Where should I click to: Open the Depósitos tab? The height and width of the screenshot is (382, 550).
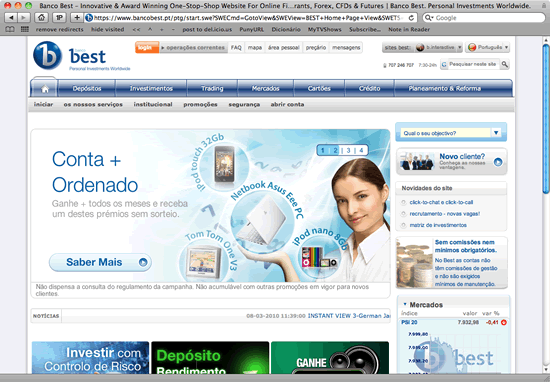87,88
